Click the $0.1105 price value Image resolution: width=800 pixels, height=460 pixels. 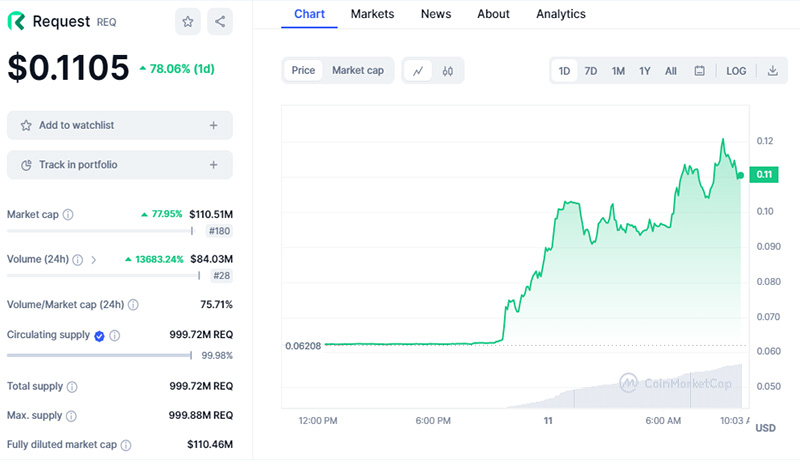[68, 67]
